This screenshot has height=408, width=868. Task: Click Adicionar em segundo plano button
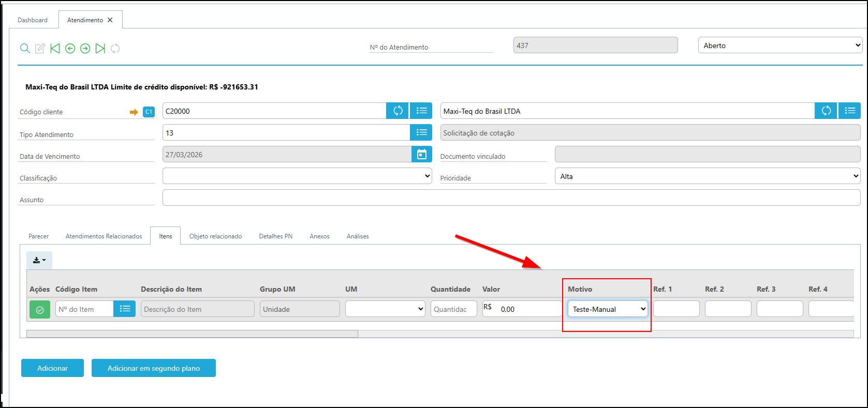click(154, 368)
